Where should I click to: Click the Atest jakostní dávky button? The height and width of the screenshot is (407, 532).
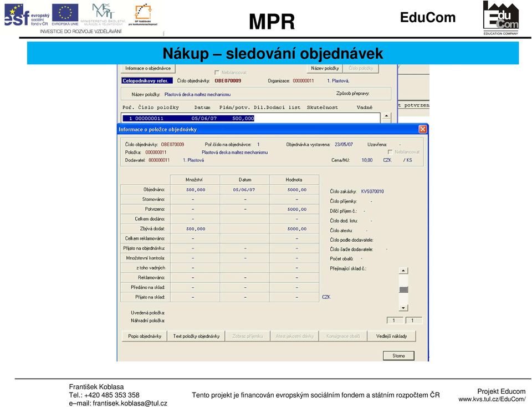point(294,336)
